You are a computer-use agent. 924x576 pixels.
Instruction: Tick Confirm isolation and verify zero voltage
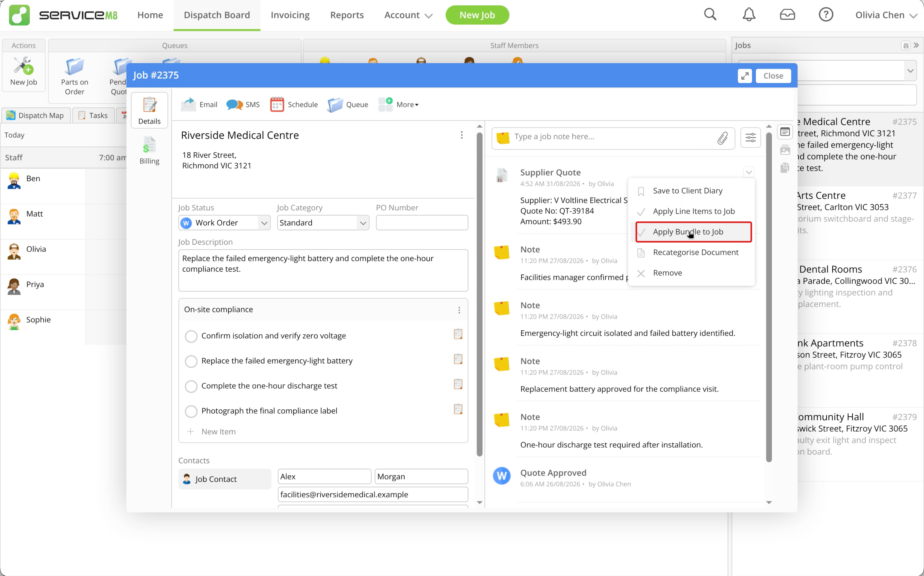coord(191,336)
